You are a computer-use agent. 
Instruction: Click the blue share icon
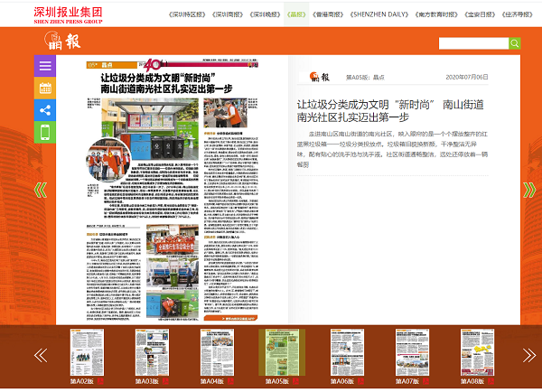(x=45, y=110)
